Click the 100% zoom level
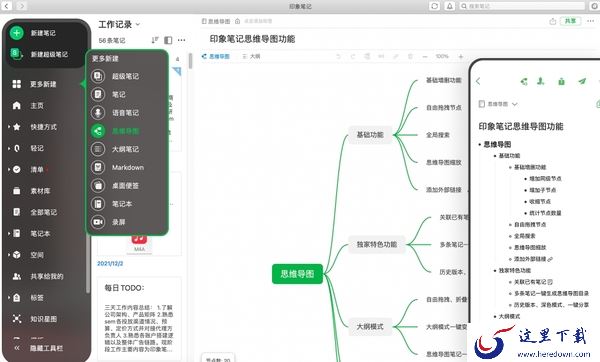This screenshot has height=362, width=600. (x=442, y=56)
